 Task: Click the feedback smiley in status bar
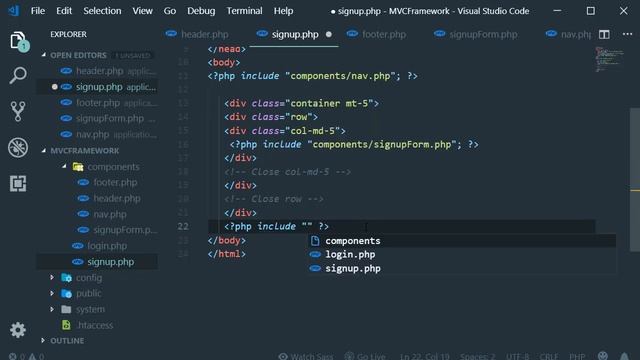(x=603, y=356)
